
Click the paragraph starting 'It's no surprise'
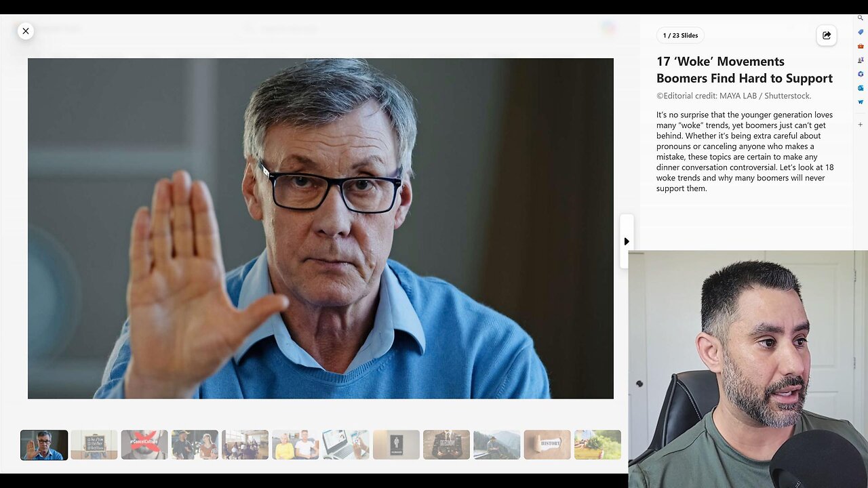coord(745,151)
